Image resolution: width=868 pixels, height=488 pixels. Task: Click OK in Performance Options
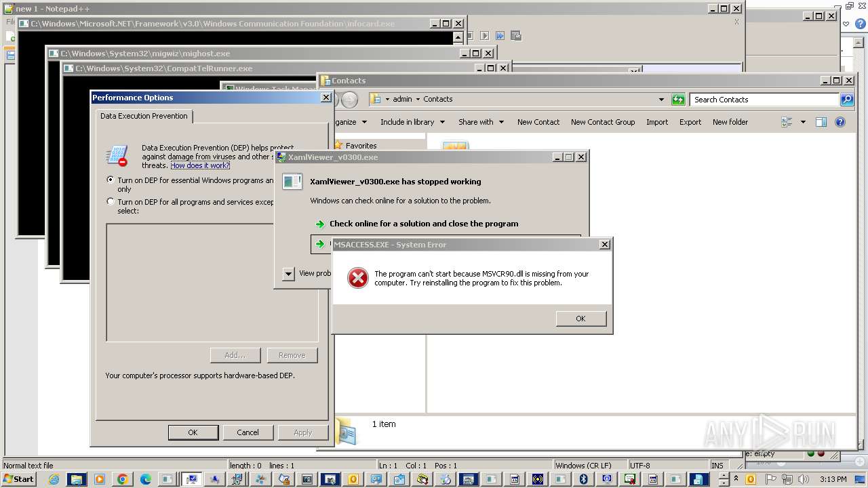[193, 432]
